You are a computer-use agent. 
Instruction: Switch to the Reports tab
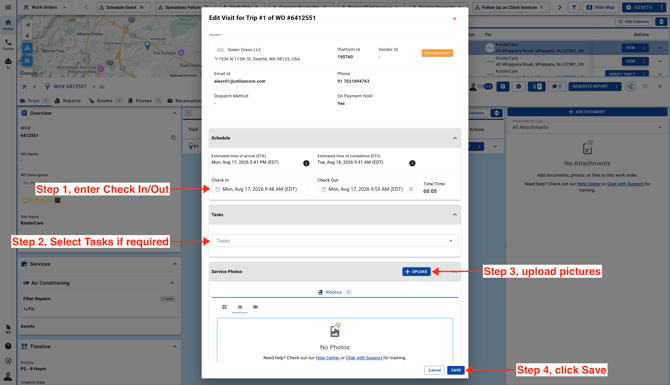point(68,101)
